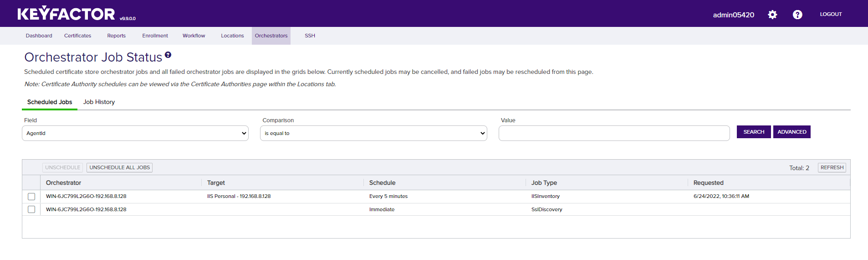The image size is (868, 260).
Task: Select checkbox for the SslDiscovery job row
Action: tap(31, 209)
